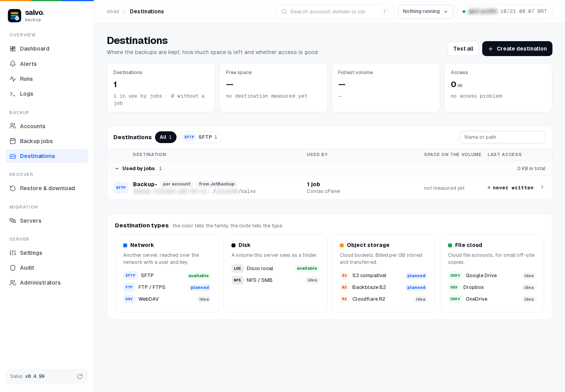Open the Nothing running dropdown

[425, 12]
